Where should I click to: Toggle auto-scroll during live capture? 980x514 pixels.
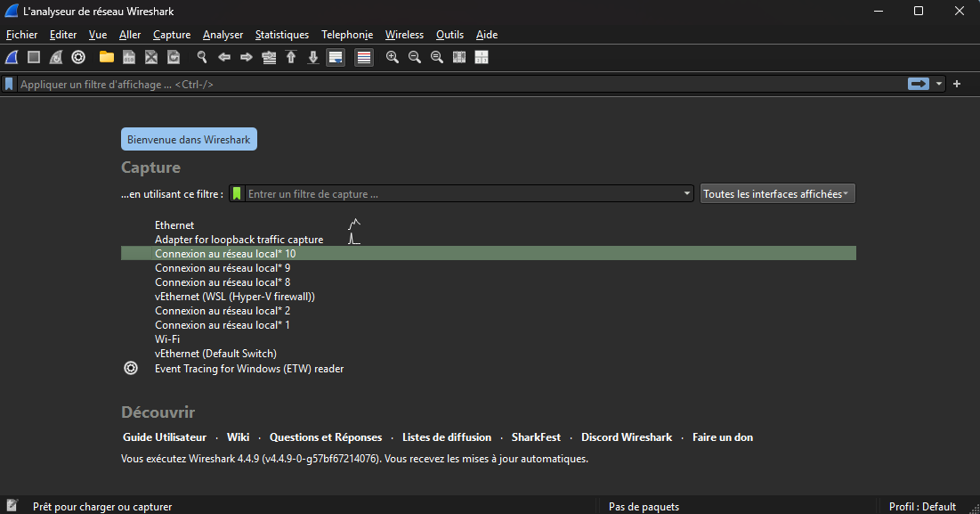click(336, 57)
